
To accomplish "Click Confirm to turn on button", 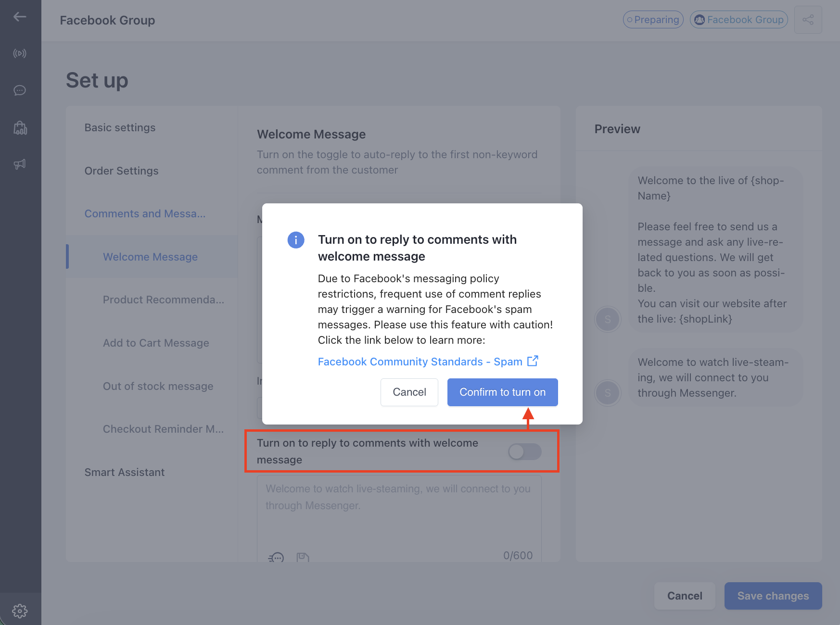I will tap(503, 392).
